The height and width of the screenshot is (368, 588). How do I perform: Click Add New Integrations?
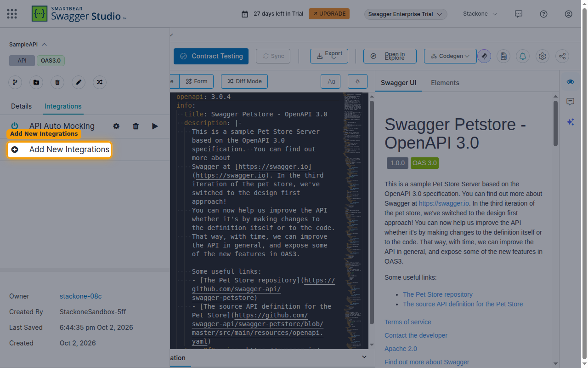[x=60, y=149]
